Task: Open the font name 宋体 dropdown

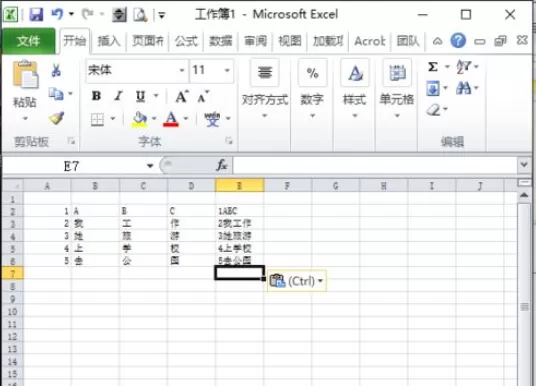Action: click(182, 70)
